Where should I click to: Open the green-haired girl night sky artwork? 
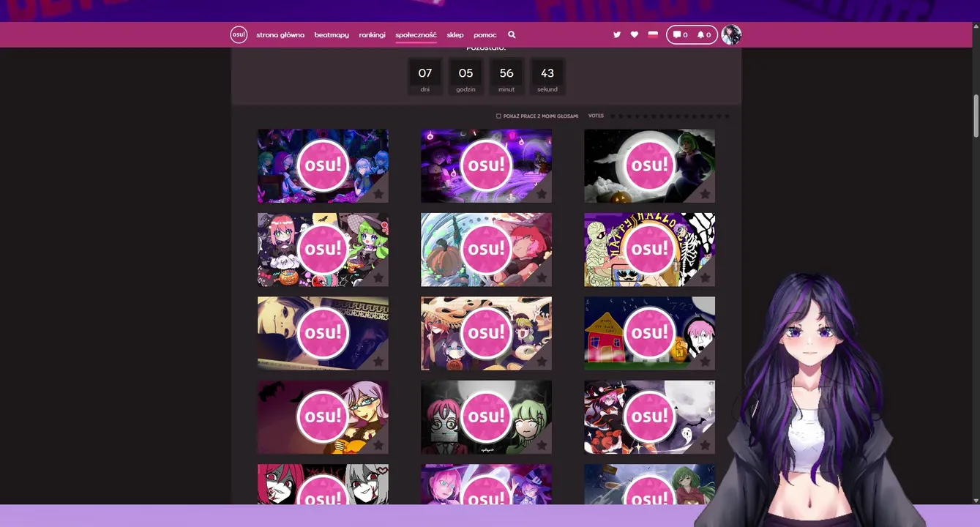click(x=649, y=484)
